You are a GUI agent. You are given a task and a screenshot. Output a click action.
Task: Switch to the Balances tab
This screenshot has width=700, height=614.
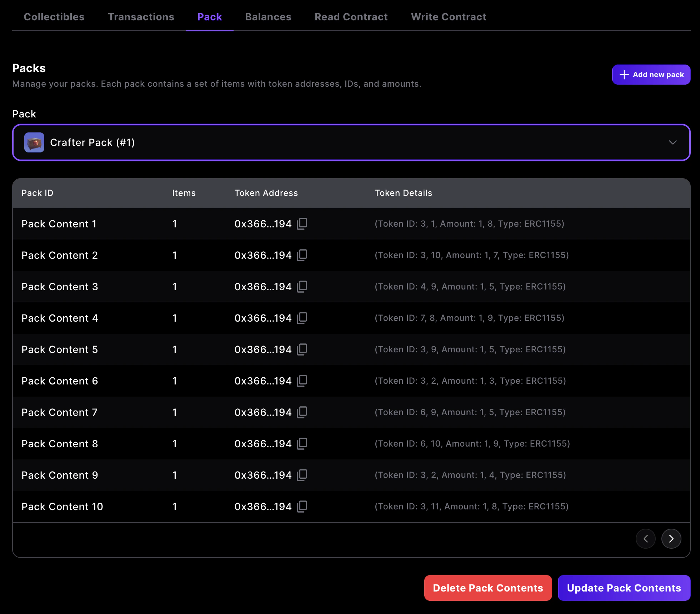268,17
